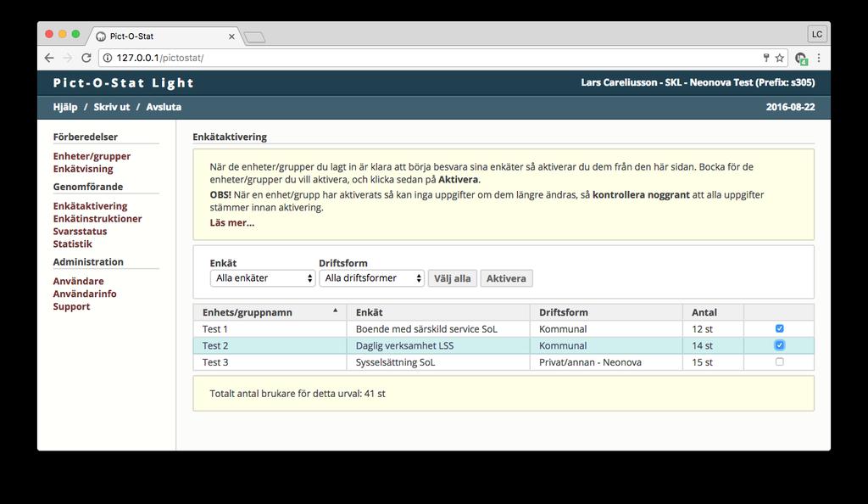
Task: Open Support sidebar link
Action: click(71, 307)
